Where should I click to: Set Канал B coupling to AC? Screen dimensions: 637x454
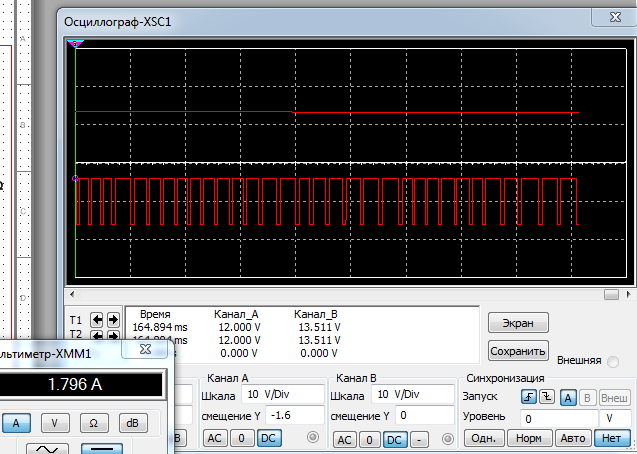click(344, 440)
